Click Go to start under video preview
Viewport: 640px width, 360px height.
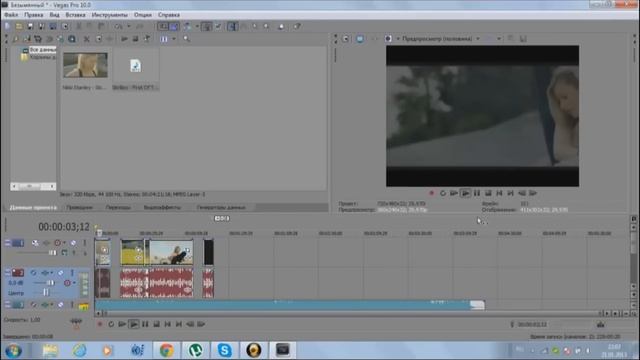[x=499, y=193]
